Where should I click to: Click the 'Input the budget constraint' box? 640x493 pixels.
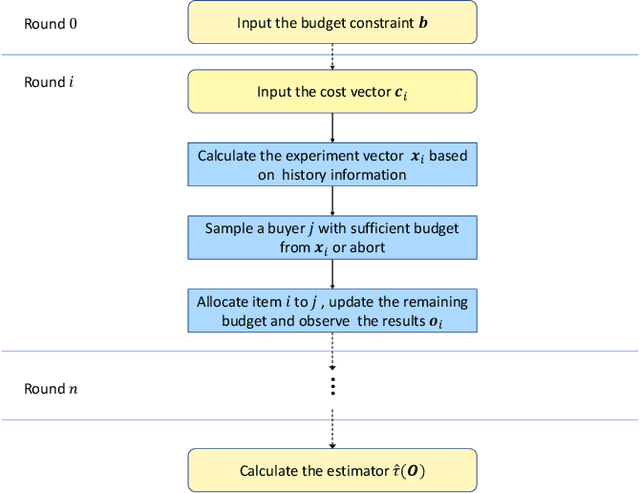click(332, 22)
